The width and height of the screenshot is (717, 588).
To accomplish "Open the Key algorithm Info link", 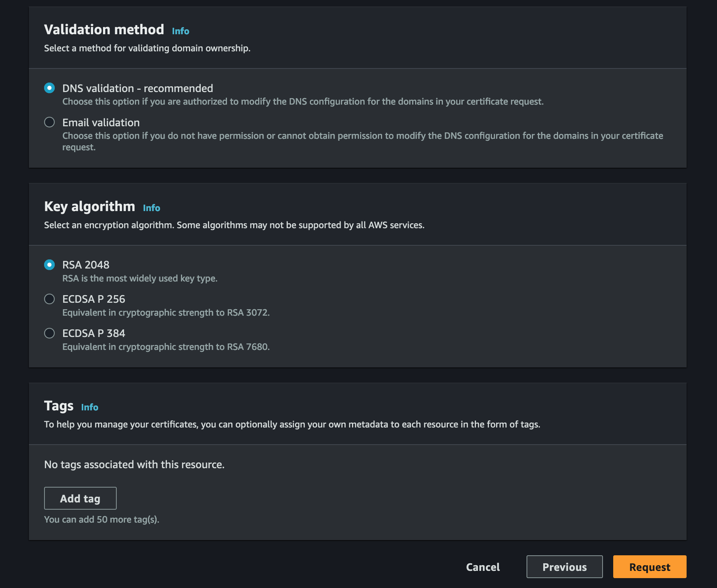I will (x=151, y=208).
